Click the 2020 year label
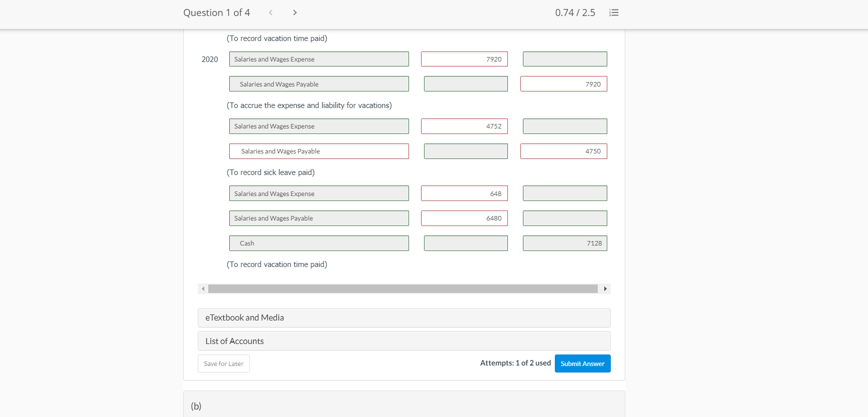Viewport: 868px width, 417px height. (210, 59)
